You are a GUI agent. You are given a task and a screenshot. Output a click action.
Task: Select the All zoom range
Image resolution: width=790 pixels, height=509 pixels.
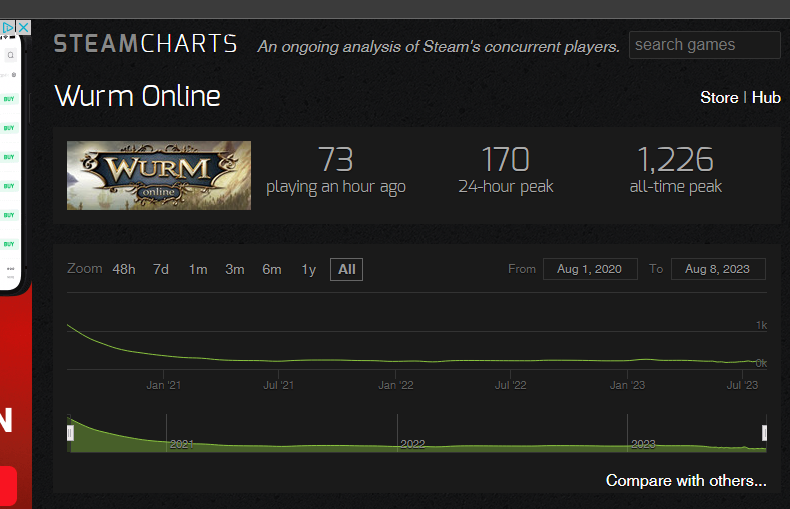tap(346, 269)
